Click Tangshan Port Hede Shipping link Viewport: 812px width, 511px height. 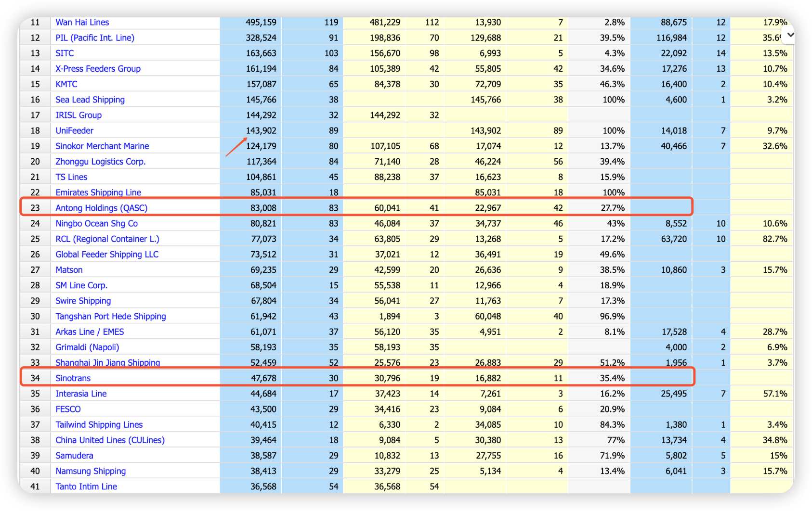[x=111, y=316]
